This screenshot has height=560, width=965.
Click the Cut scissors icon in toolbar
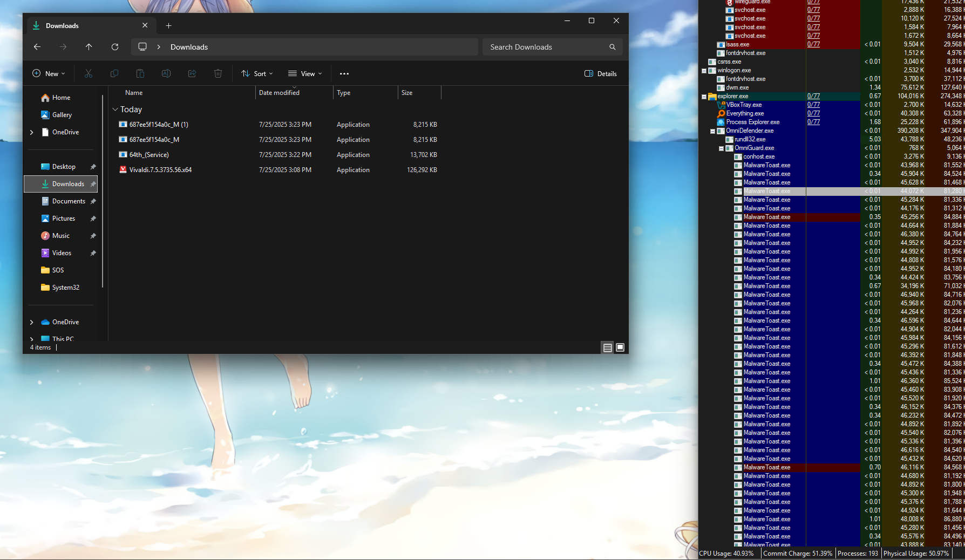coord(89,74)
